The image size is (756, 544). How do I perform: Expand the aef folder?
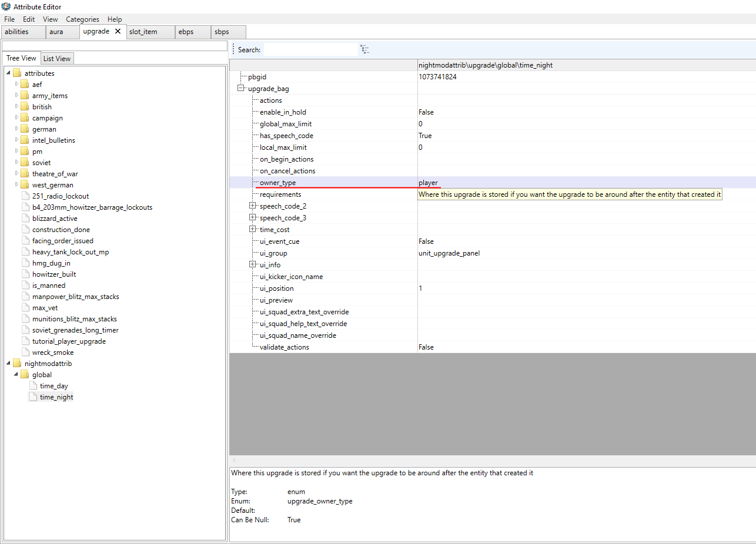[x=16, y=84]
